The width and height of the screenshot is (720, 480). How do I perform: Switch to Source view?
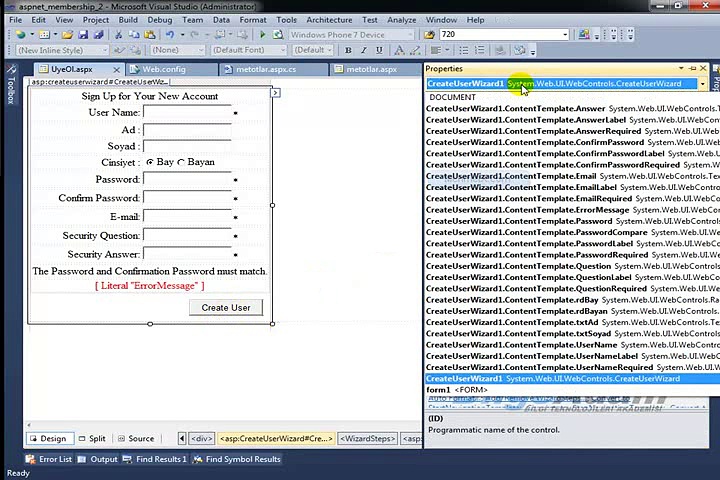click(136, 439)
